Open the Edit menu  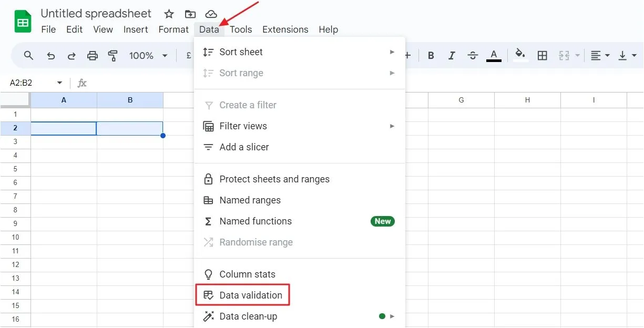click(x=74, y=29)
